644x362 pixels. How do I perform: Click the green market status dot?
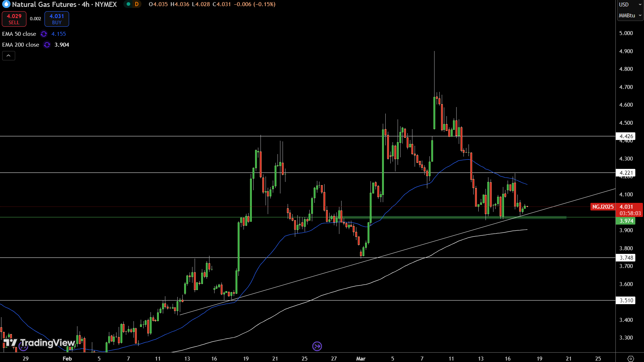coord(128,4)
